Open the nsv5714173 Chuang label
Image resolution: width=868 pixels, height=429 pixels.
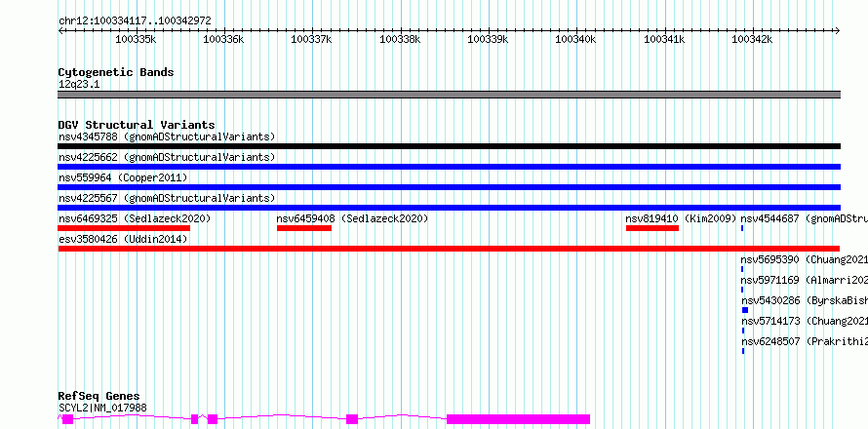tap(805, 321)
